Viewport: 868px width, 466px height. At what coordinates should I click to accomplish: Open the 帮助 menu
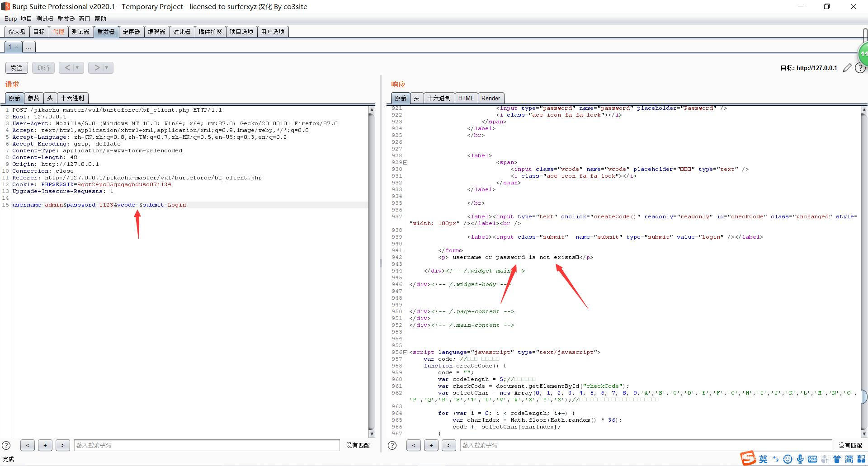[100, 19]
